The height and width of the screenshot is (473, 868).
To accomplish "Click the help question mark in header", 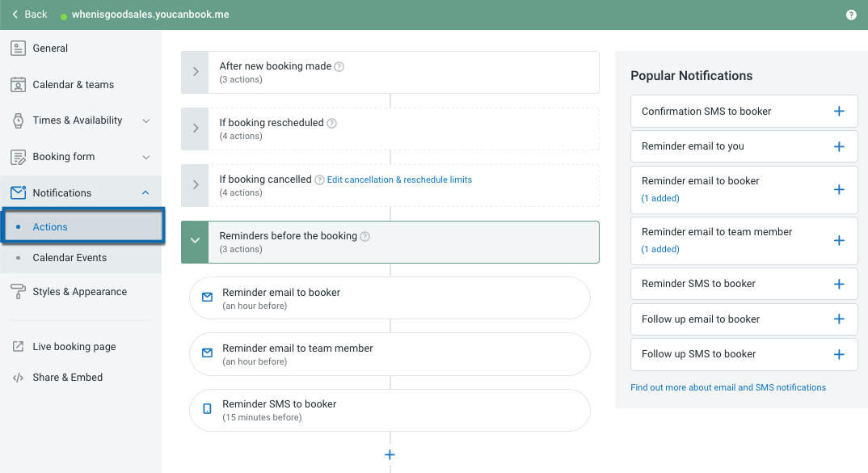I will [x=851, y=15].
